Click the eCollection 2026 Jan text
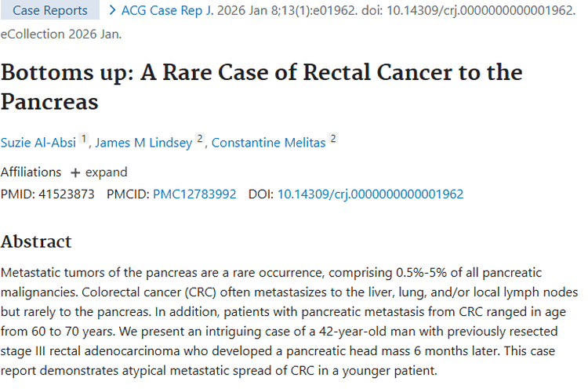This screenshot has width=588, height=392. [x=60, y=34]
